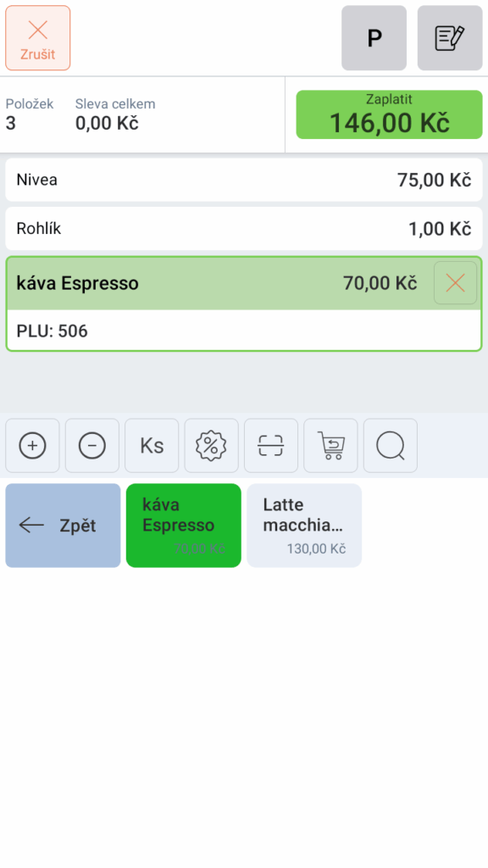This screenshot has width=488, height=868.
Task: Open the barcode scanner icon
Action: tap(271, 446)
